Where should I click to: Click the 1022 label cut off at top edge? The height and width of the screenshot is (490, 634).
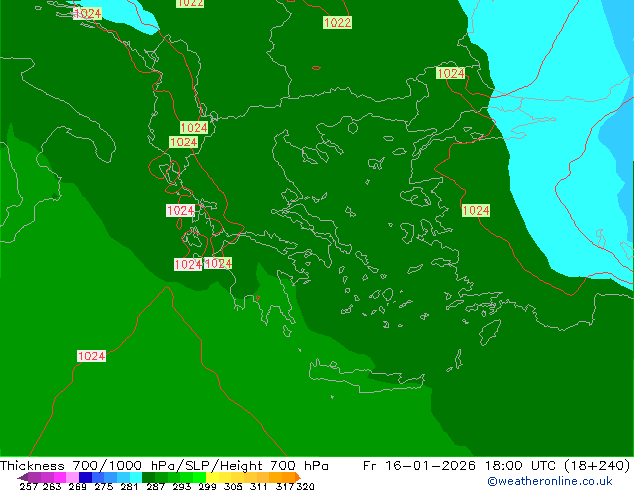click(190, 3)
